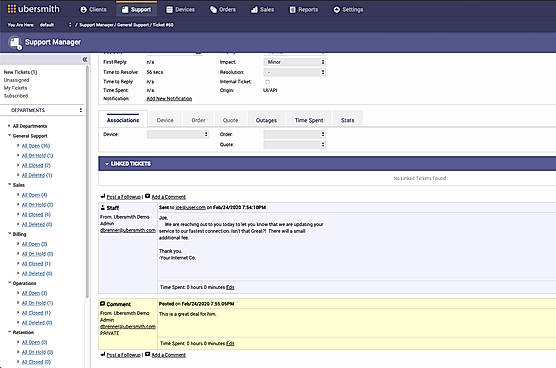The image size is (556, 368).
Task: Click bottom Post a Followup link
Action: pos(123,355)
